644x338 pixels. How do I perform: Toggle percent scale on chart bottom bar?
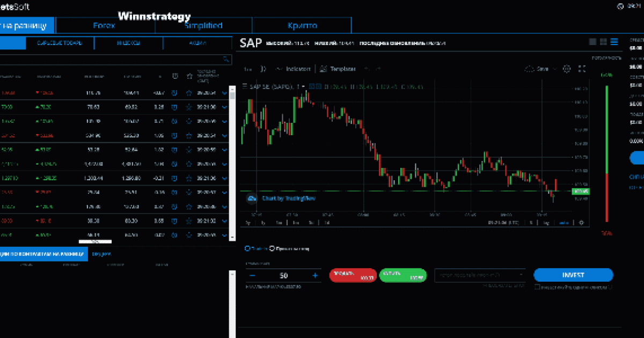532,222
